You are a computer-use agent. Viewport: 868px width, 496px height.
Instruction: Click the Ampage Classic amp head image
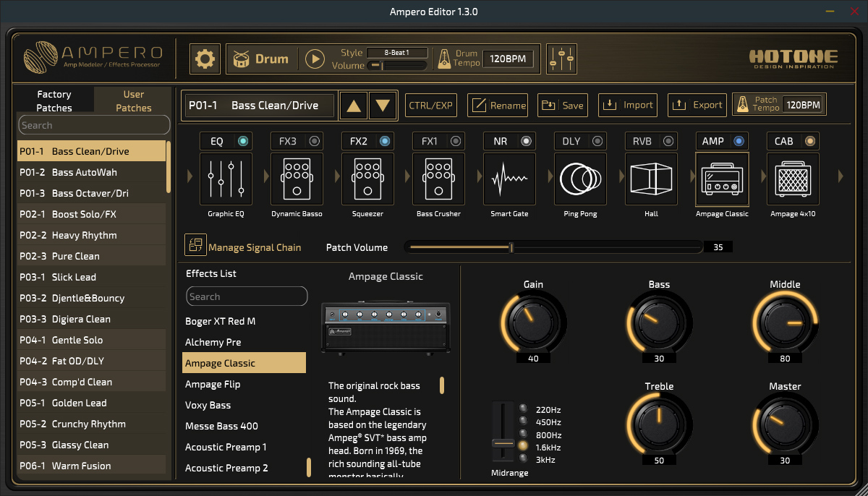(386, 328)
